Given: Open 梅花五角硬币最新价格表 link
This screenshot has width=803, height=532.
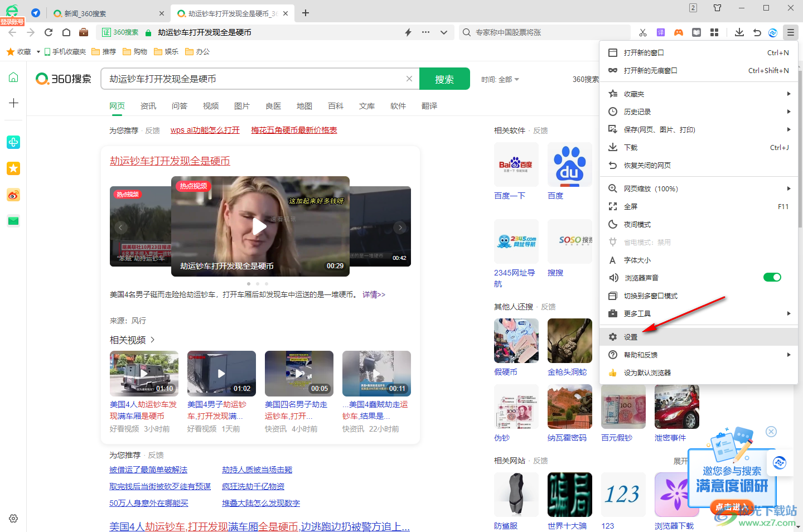Looking at the screenshot, I should (294, 130).
